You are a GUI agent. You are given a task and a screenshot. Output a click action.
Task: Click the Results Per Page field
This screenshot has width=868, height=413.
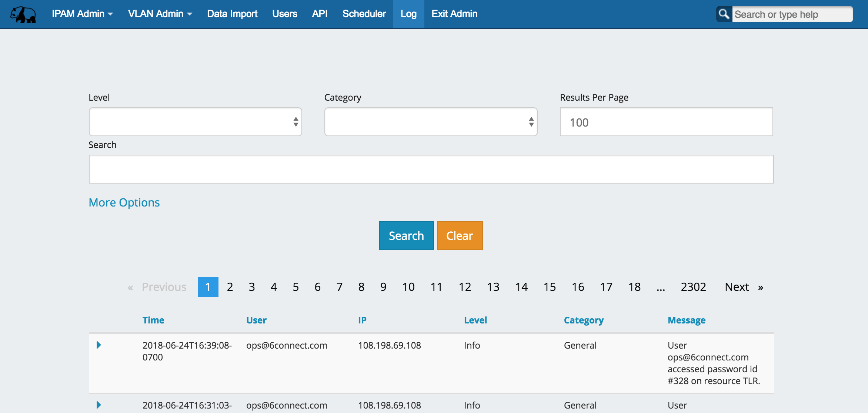pos(666,122)
